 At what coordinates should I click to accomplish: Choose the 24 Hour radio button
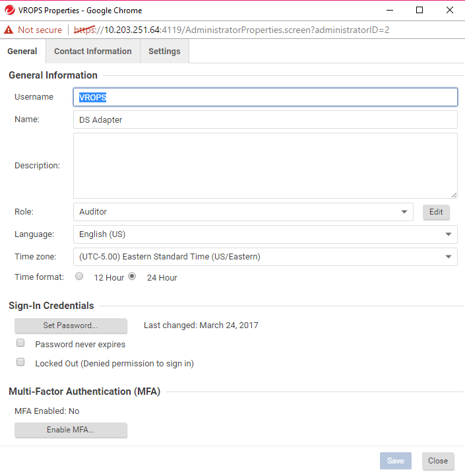click(132, 277)
